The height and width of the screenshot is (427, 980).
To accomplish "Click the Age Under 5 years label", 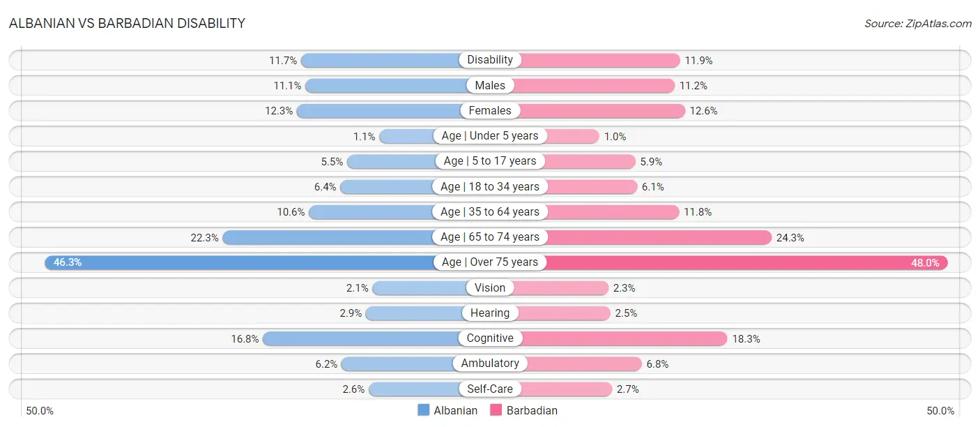I will coord(490,136).
